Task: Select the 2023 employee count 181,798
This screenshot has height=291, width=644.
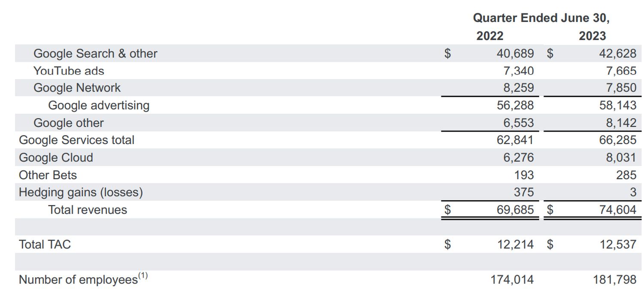Action: tap(615, 280)
